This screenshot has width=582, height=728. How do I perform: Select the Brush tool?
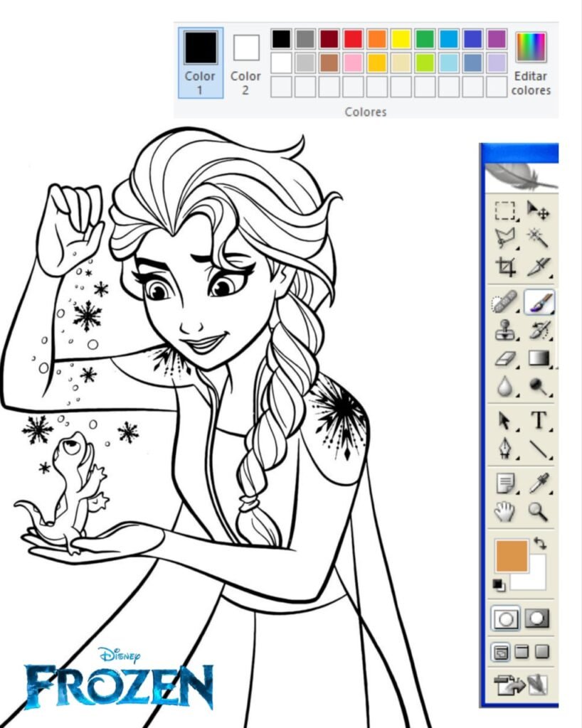click(x=539, y=303)
